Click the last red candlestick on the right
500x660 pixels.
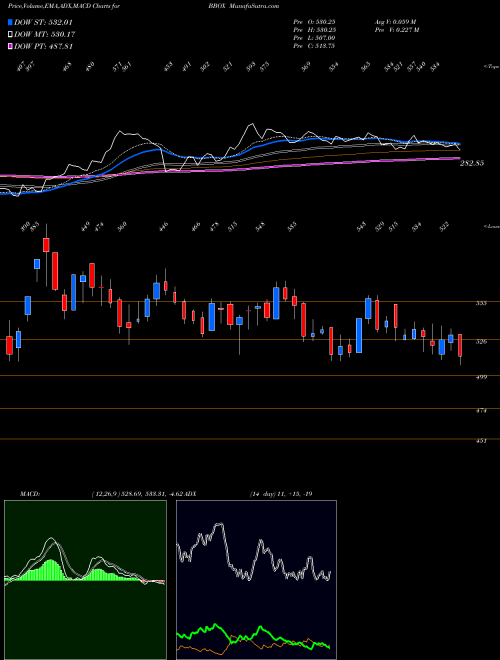click(x=460, y=345)
